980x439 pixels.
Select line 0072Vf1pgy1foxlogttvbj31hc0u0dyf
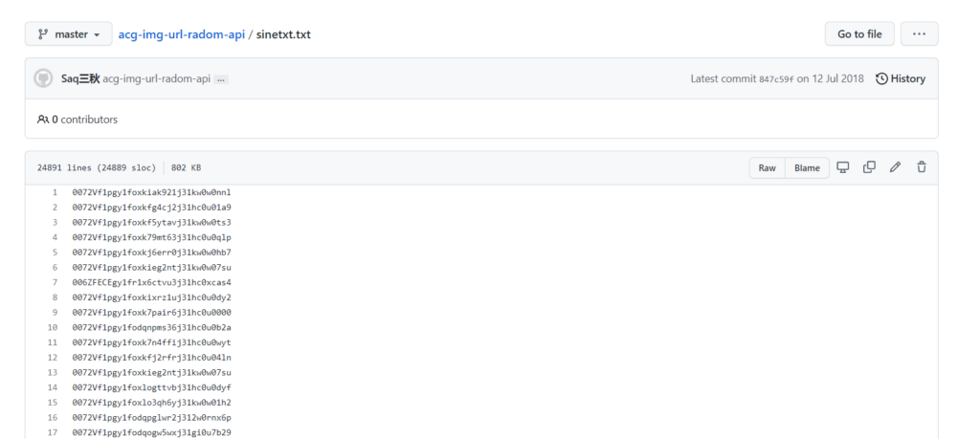pos(151,387)
